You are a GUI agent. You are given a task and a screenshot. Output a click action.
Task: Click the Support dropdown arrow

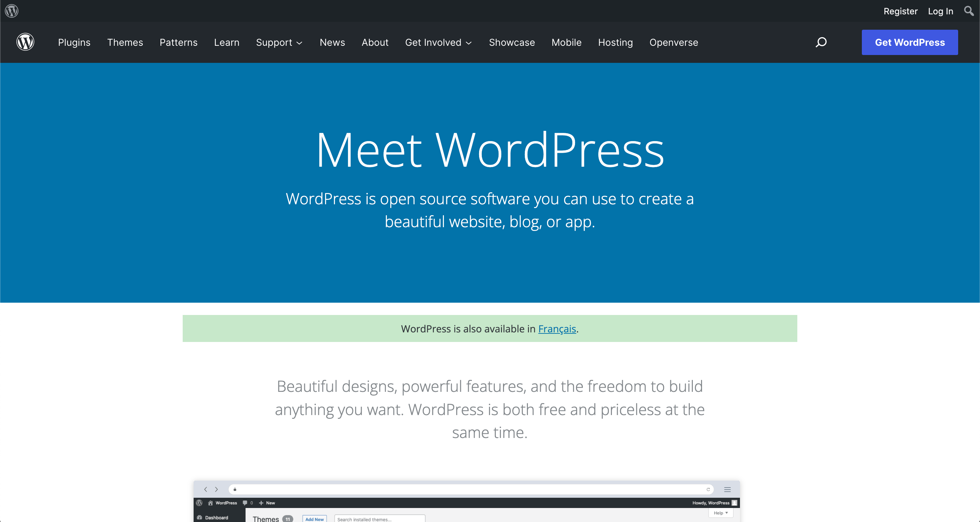coord(299,43)
